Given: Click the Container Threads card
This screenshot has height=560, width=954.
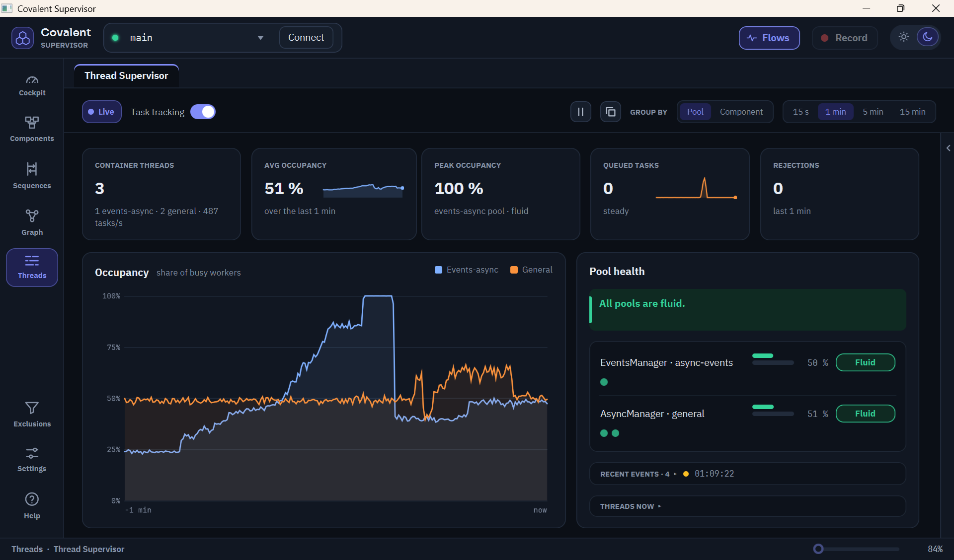Looking at the screenshot, I should click(x=161, y=194).
